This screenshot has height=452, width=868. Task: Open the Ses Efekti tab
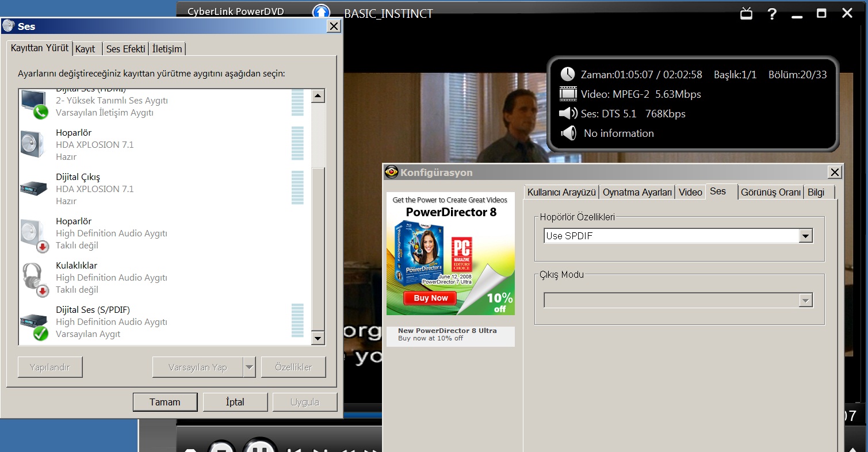[x=125, y=49]
